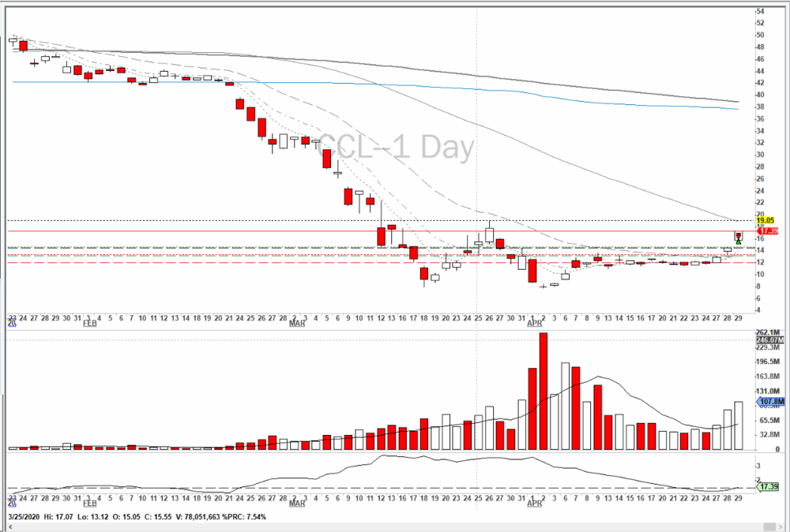This screenshot has height=532, width=790.
Task: Click the green arrow marker on last candle
Action: tap(738, 242)
